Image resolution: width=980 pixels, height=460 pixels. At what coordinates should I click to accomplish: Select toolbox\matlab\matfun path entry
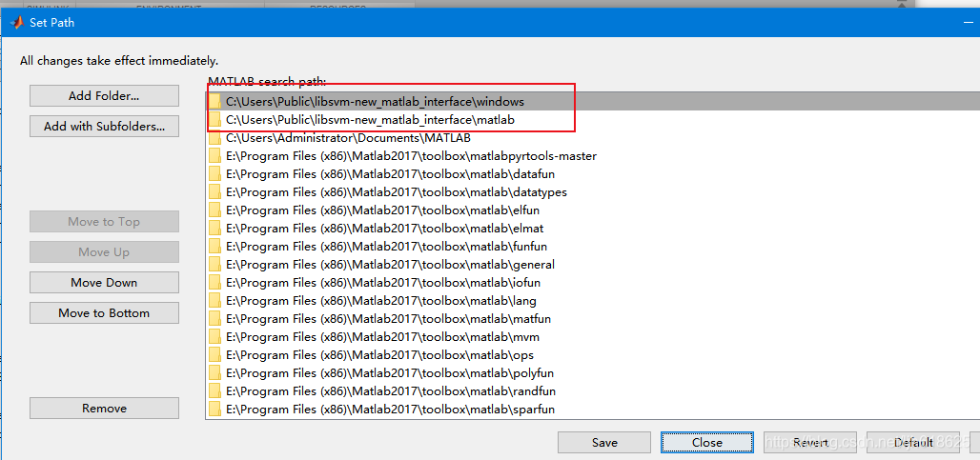[592, 318]
